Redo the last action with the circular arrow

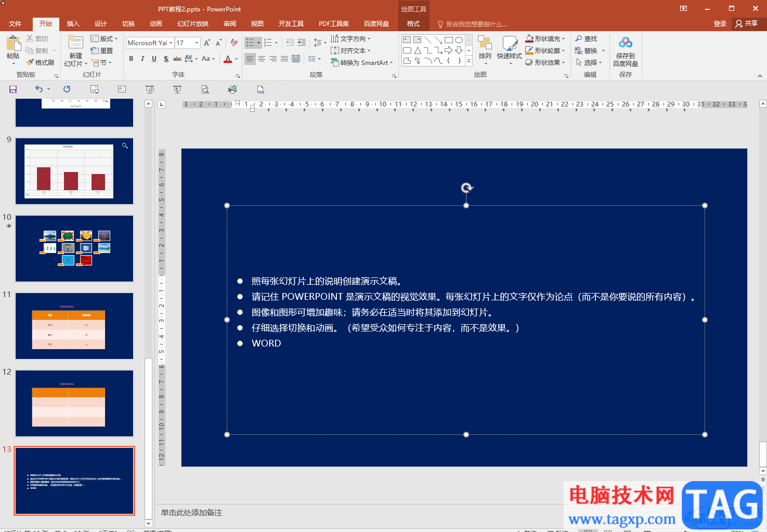pos(67,89)
